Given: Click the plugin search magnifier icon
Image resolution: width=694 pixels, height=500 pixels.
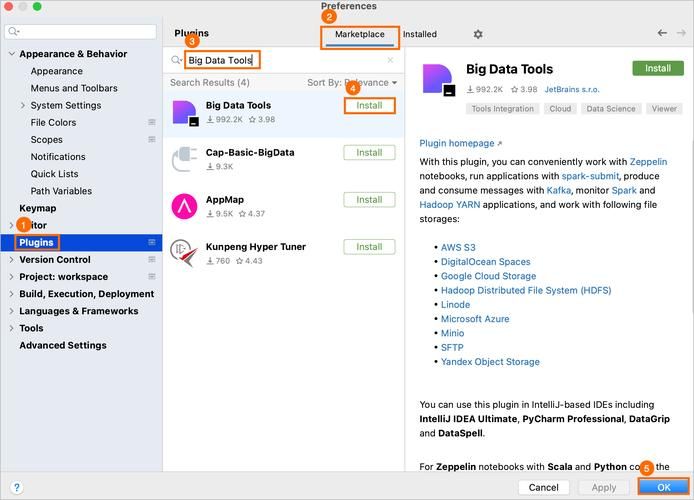Looking at the screenshot, I should coord(177,60).
